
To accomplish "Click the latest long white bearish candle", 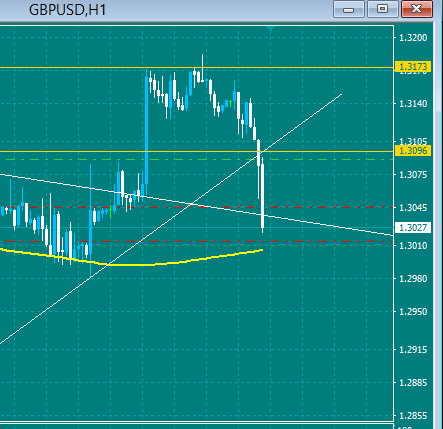I will point(263,195).
